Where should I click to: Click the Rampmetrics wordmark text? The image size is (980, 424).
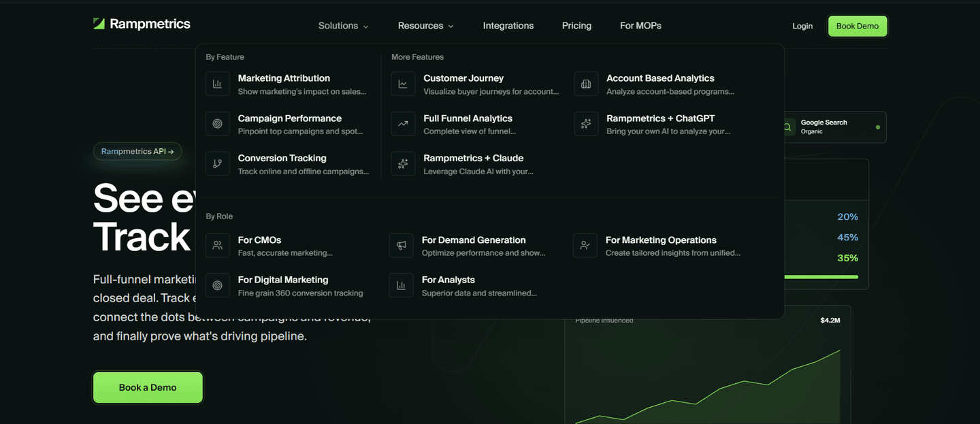coord(150,24)
